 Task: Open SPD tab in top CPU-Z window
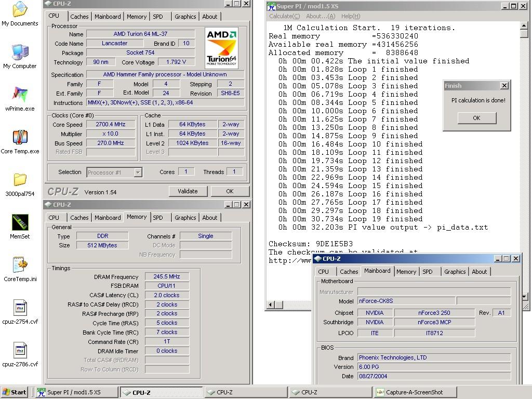coord(158,17)
